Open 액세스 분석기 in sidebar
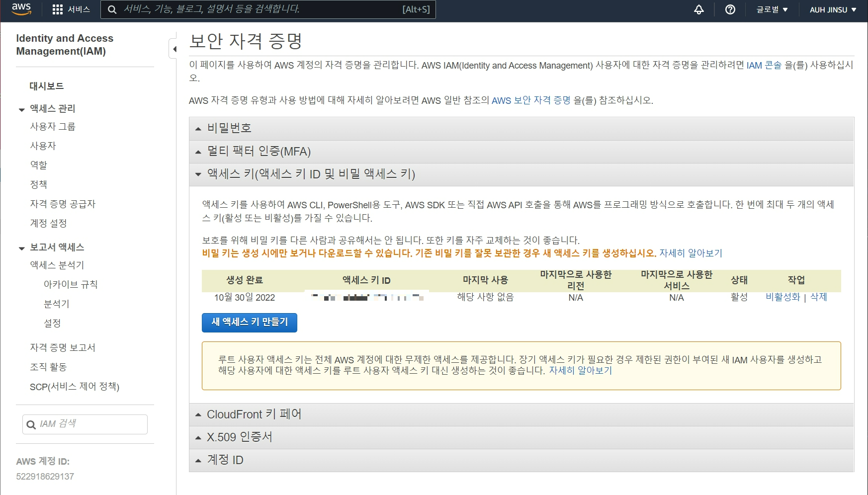 [x=57, y=265]
